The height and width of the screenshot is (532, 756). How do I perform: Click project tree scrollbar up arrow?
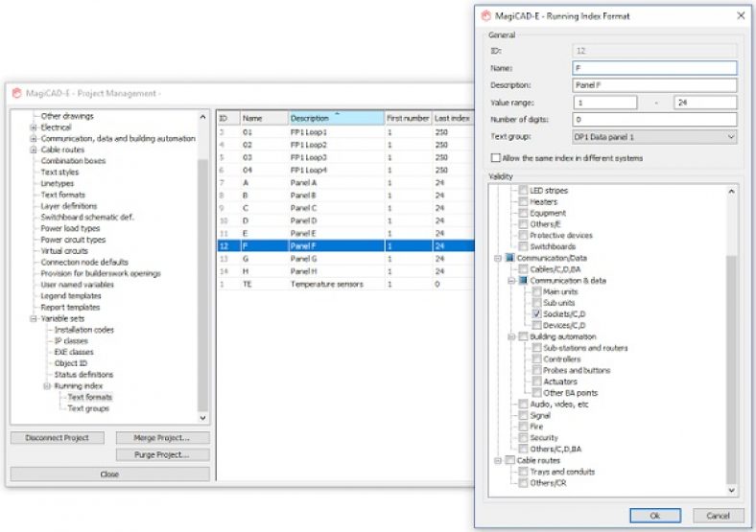coord(203,117)
